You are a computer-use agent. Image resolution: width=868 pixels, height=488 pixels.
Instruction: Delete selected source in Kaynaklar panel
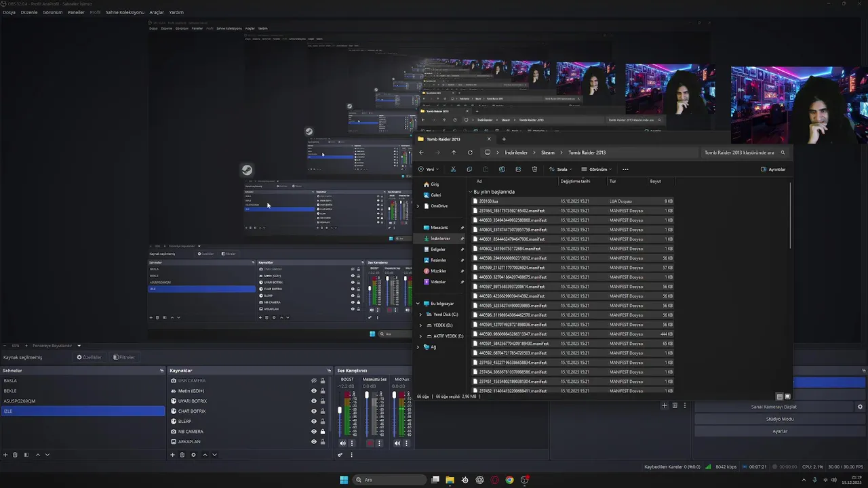click(182, 455)
